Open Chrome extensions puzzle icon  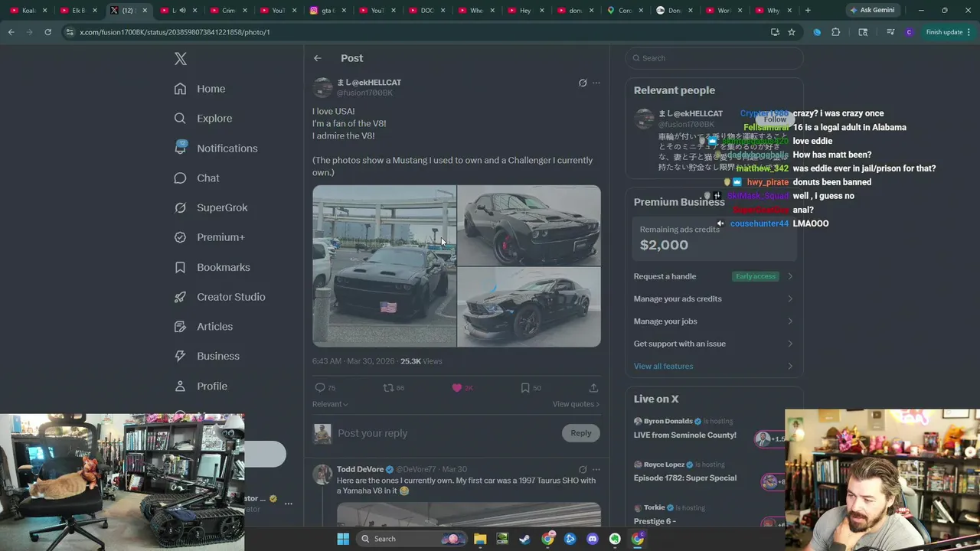(835, 32)
